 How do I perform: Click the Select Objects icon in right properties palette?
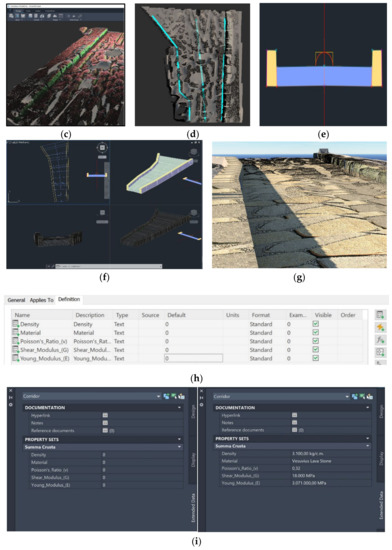coord(362,396)
